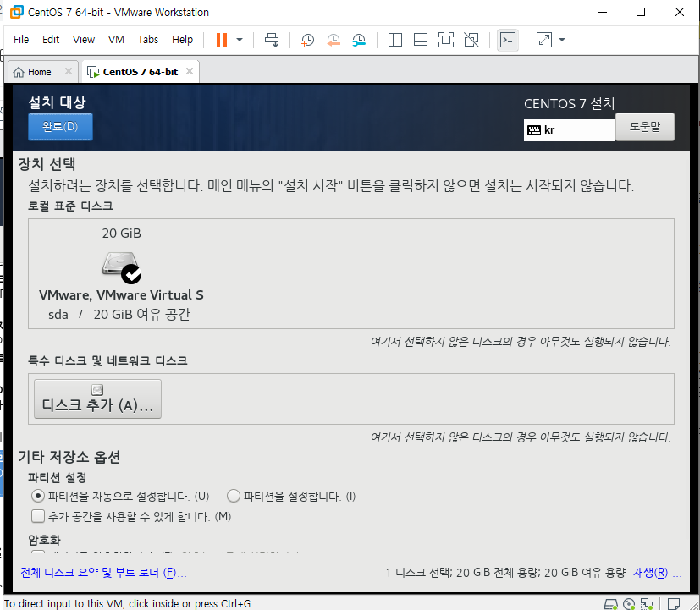
Task: Switch to Unity mode icon
Action: tap(471, 40)
